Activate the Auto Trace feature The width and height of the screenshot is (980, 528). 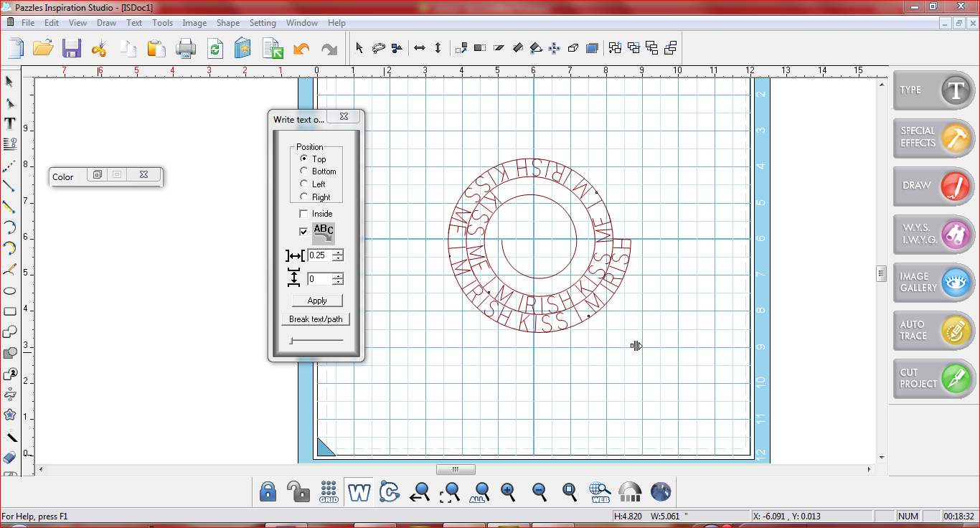coord(932,331)
